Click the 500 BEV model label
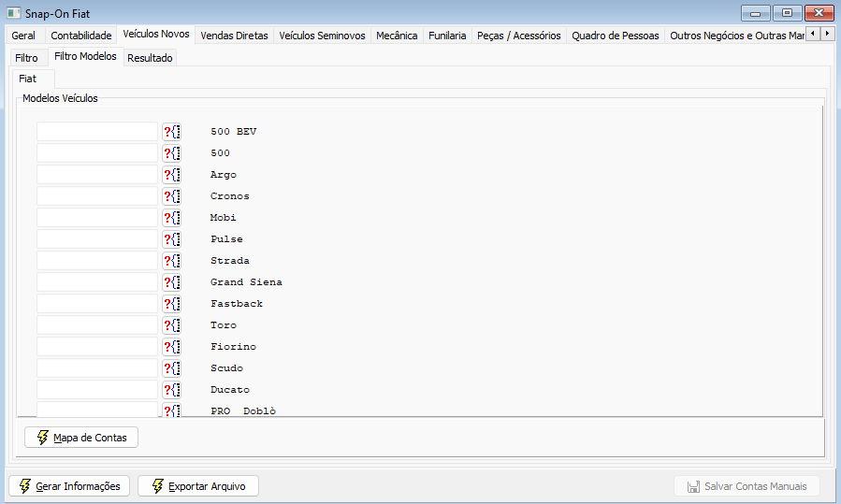 pyautogui.click(x=233, y=131)
